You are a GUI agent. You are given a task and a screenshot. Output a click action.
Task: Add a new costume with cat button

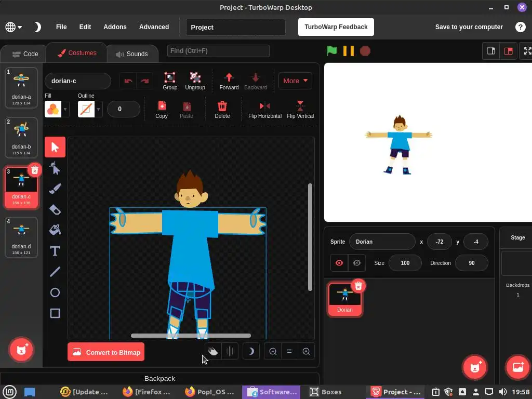(x=21, y=350)
